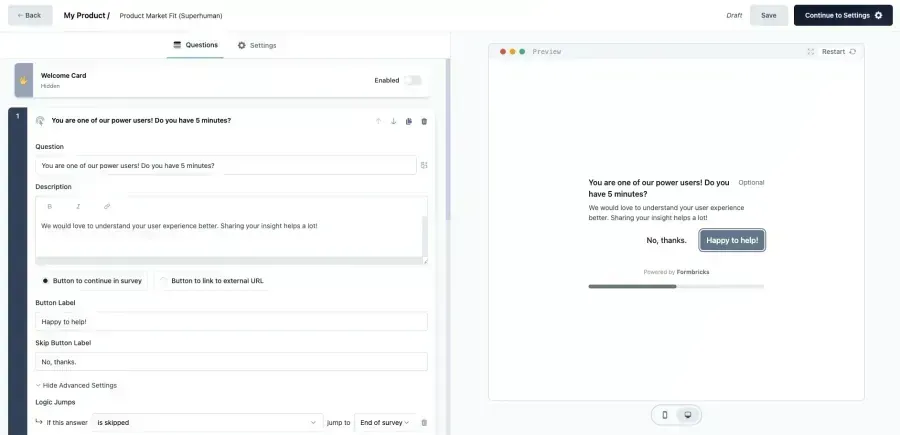Viewport: 900px width, 435px height.
Task: Click the Description editor scrollbar
Action: click(425, 236)
